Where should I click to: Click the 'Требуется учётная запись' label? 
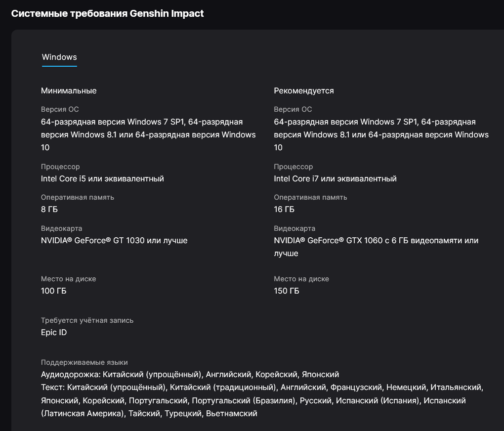87,320
